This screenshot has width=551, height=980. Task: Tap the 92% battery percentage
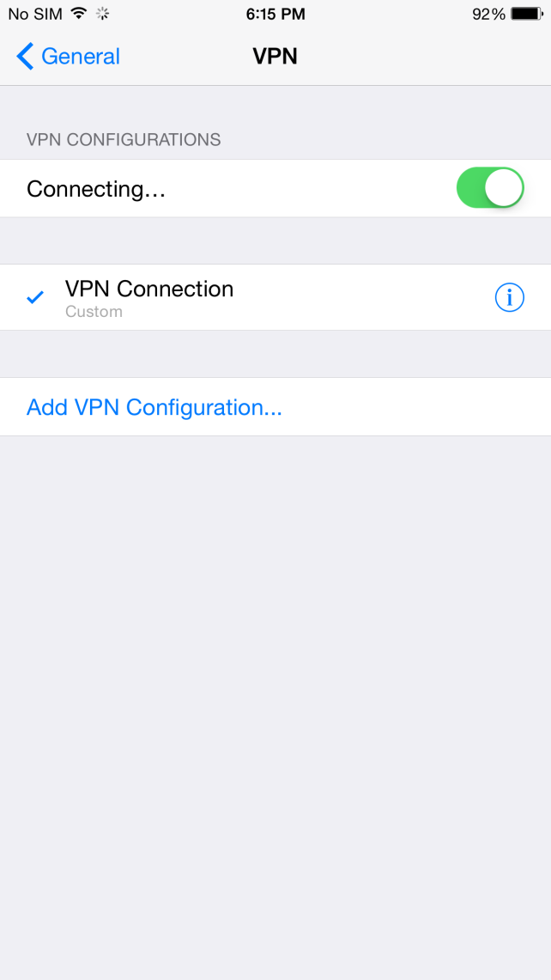pos(488,15)
